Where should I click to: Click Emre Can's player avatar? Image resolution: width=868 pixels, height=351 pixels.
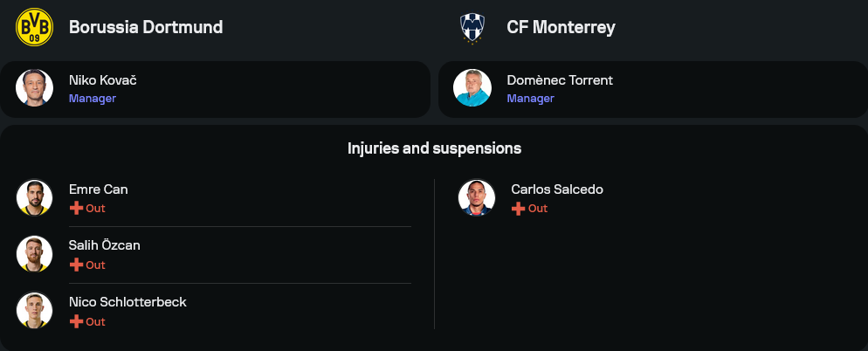tap(35, 197)
